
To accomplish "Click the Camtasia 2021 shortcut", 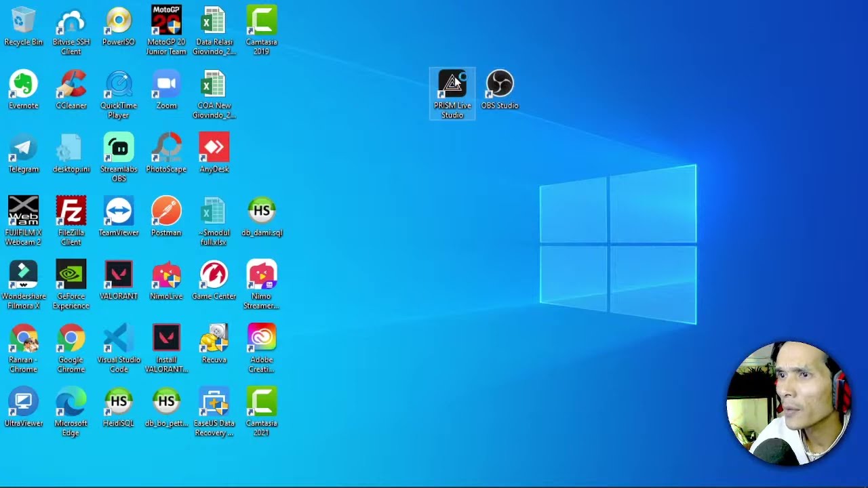I will 262,413.
